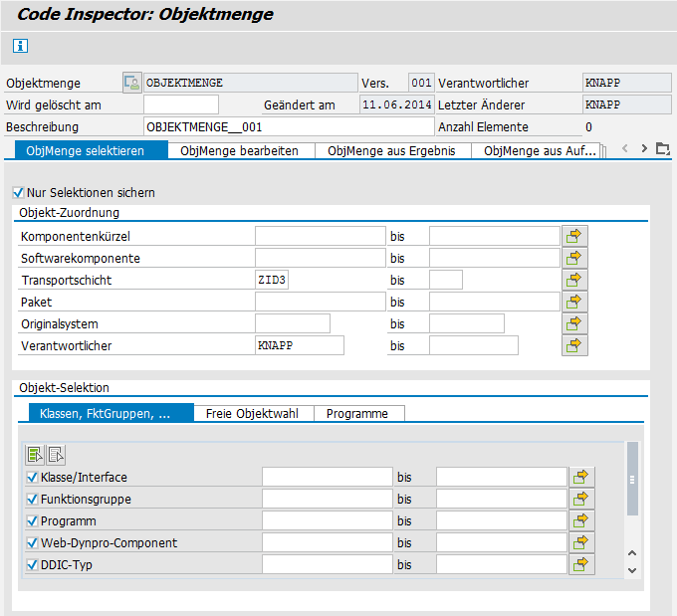
Task: Open multiple selection for Transportschicht
Action: point(574,281)
